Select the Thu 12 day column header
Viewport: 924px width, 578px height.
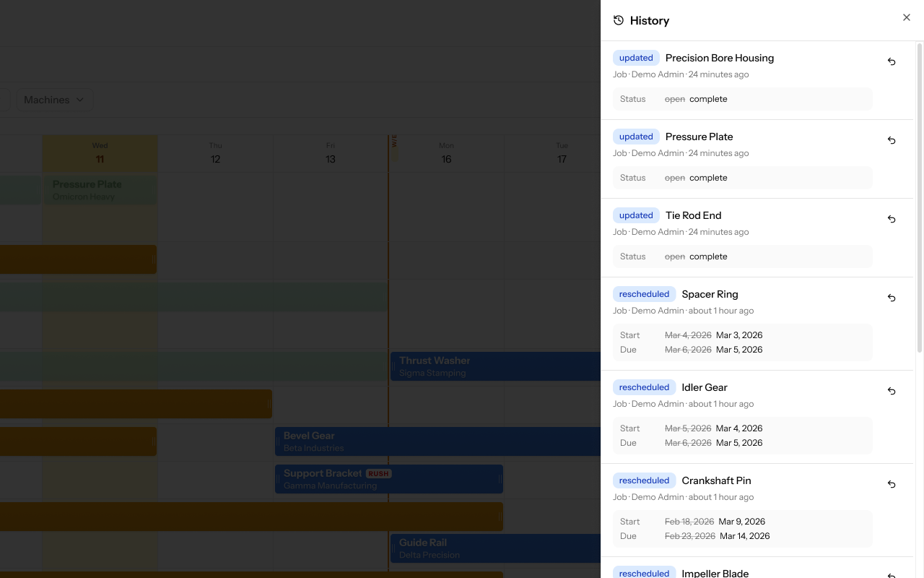[x=215, y=153]
